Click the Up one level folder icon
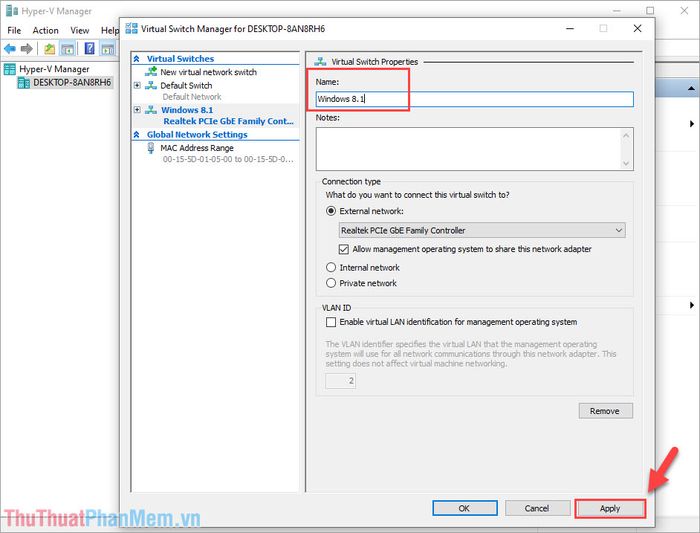The height and width of the screenshot is (533, 700). pyautogui.click(x=49, y=49)
